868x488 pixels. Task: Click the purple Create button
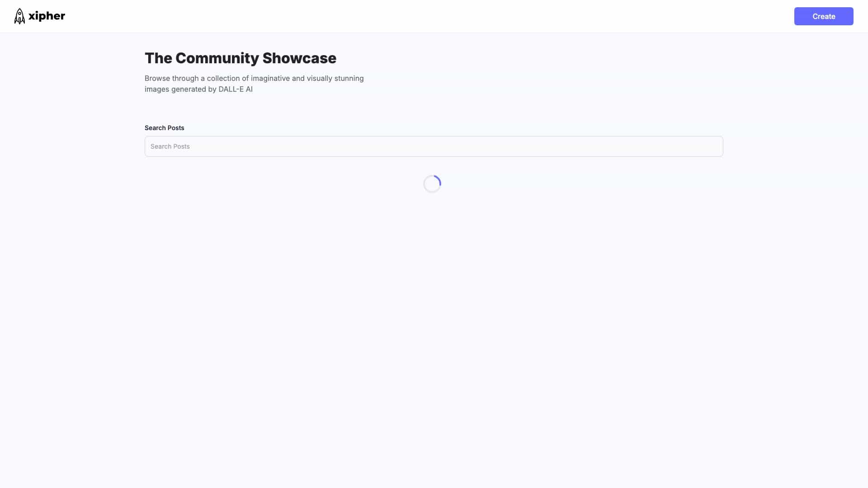point(824,16)
